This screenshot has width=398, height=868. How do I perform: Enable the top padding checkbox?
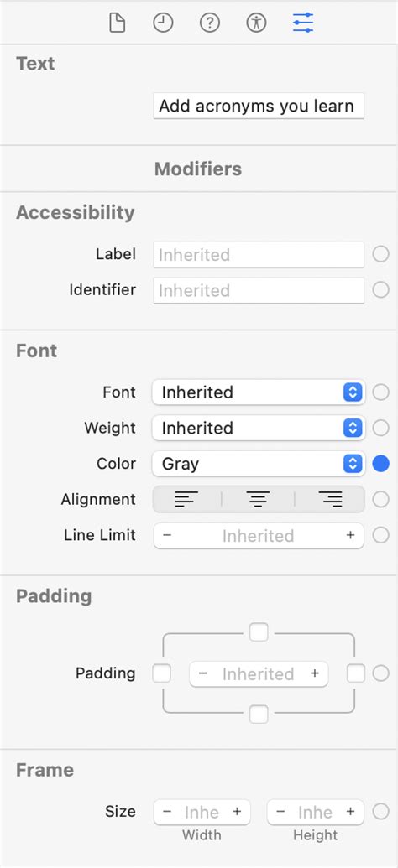tap(259, 632)
